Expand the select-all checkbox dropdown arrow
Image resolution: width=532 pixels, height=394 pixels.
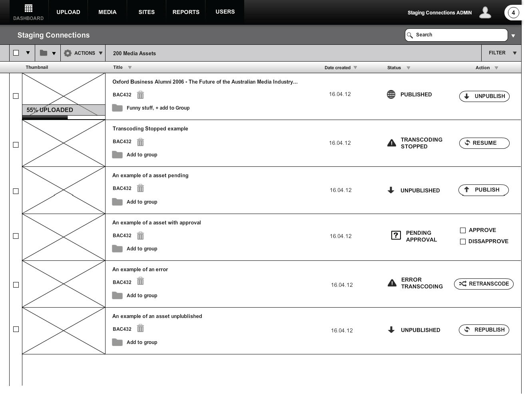tap(28, 53)
